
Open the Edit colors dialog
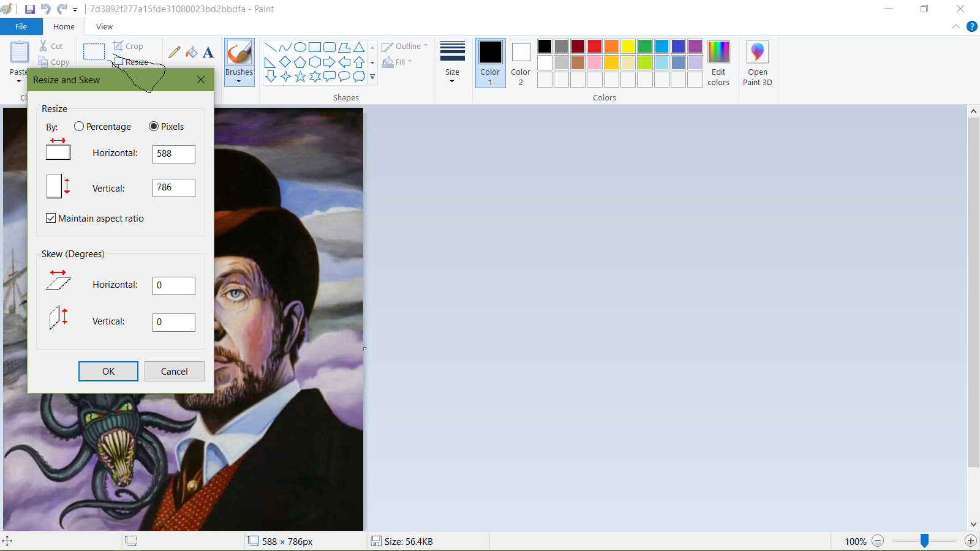[718, 64]
